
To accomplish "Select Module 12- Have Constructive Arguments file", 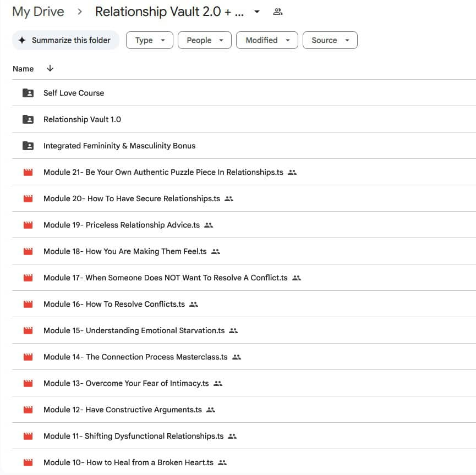I will (123, 410).
